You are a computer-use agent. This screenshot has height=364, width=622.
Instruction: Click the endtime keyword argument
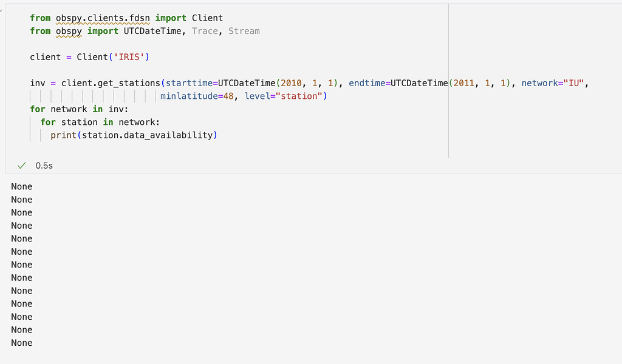click(x=367, y=83)
